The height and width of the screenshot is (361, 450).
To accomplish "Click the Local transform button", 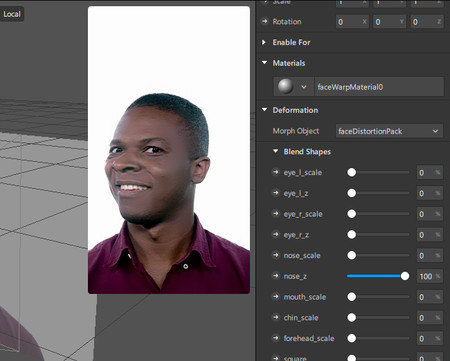I will point(12,14).
